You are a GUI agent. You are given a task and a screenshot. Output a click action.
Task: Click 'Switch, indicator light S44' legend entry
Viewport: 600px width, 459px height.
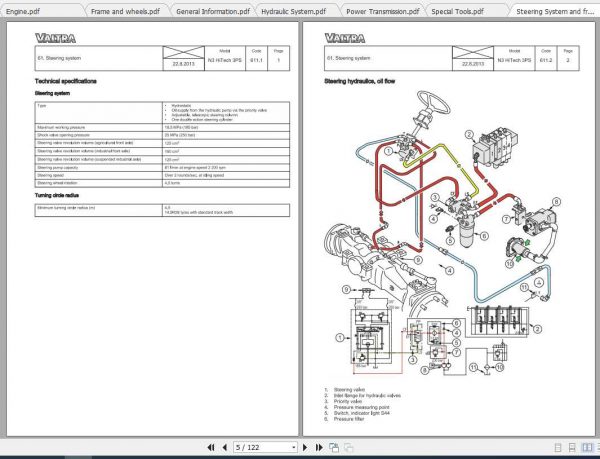[x=362, y=413]
